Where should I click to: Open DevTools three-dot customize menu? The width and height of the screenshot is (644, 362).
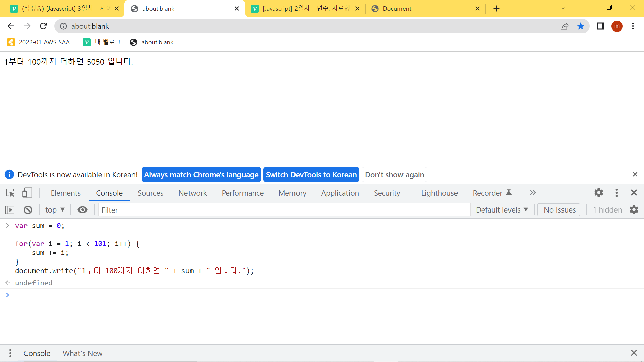[616, 193]
